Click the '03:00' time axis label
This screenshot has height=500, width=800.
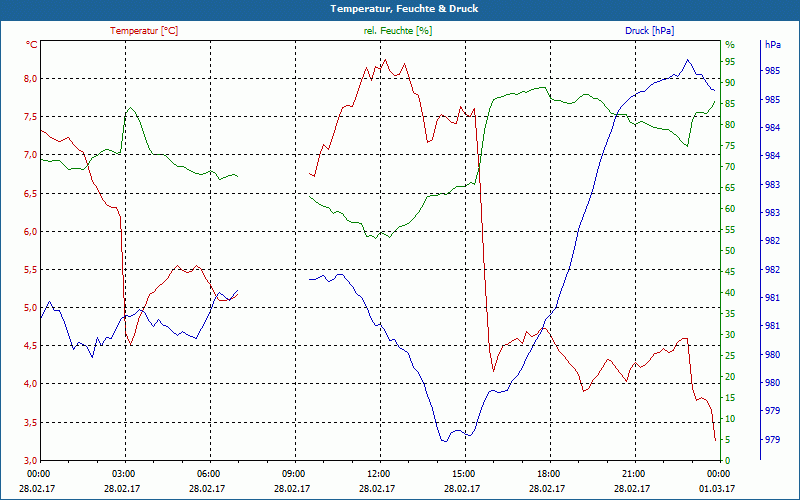pos(125,473)
